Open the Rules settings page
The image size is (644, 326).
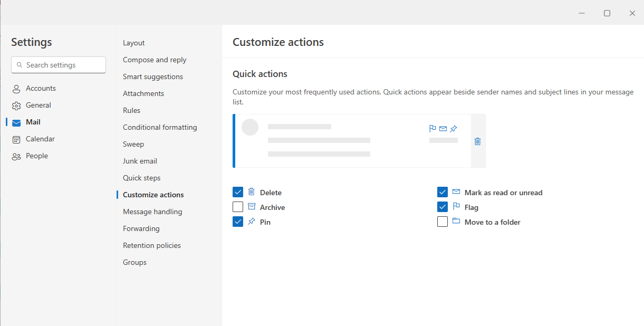tap(132, 110)
